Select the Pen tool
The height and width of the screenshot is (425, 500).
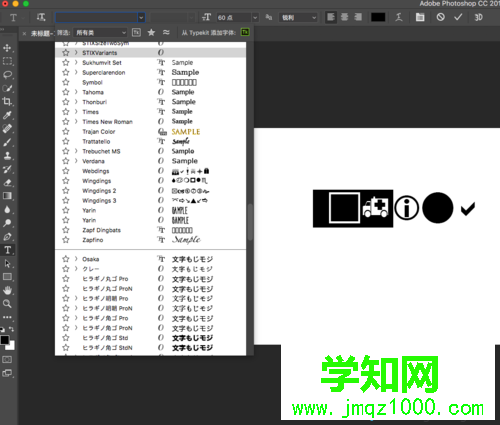[7, 237]
